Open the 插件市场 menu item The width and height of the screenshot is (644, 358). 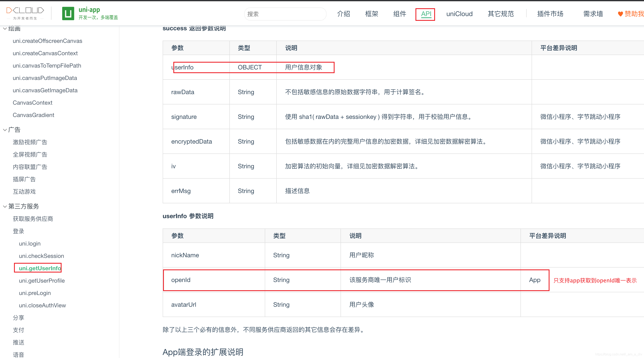click(550, 14)
